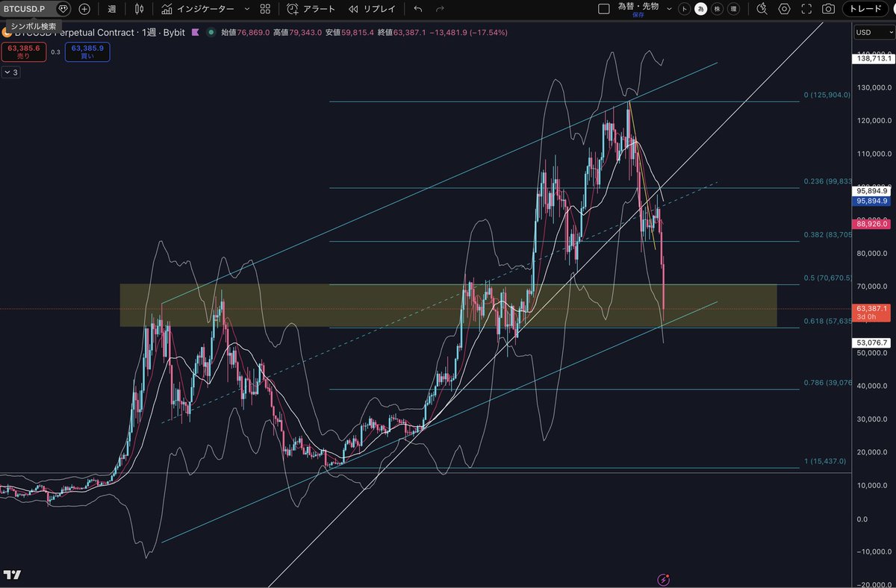Screen dimensions: 896x588
Task: Switch to the ト layout shortcut
Action: coord(685,9)
